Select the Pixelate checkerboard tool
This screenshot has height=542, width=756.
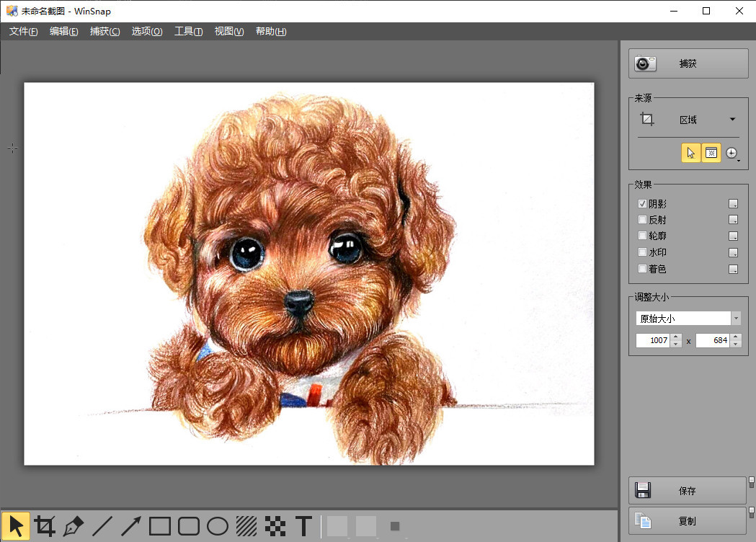(275, 526)
